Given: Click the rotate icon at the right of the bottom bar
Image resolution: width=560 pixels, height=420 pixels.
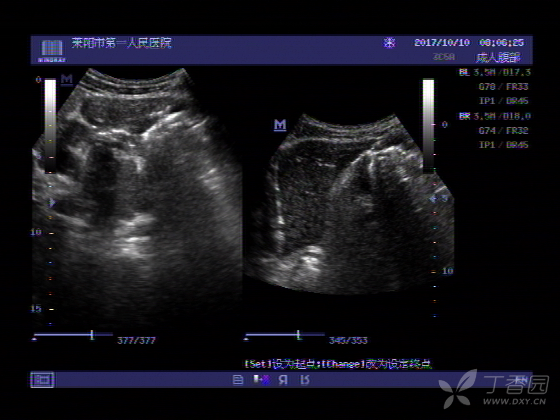Looking at the screenshot, I should (x=304, y=380).
